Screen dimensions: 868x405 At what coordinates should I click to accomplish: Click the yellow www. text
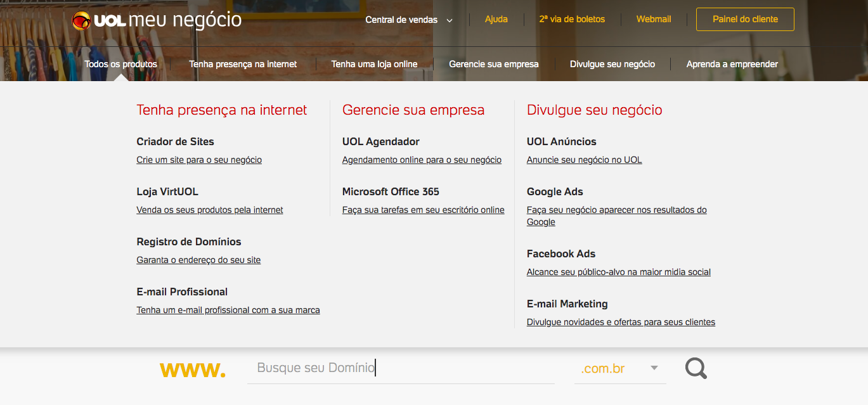click(x=192, y=370)
